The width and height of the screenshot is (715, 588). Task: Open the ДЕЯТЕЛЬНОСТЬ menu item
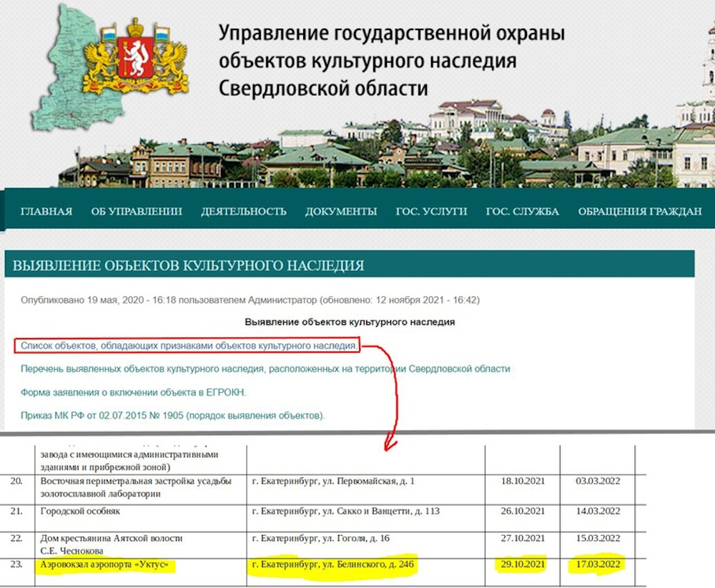click(x=244, y=211)
